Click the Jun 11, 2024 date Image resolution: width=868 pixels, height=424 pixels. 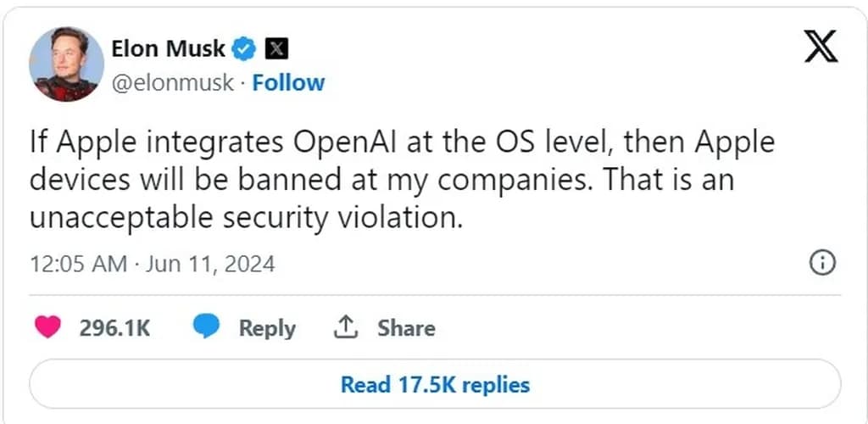click(x=210, y=264)
